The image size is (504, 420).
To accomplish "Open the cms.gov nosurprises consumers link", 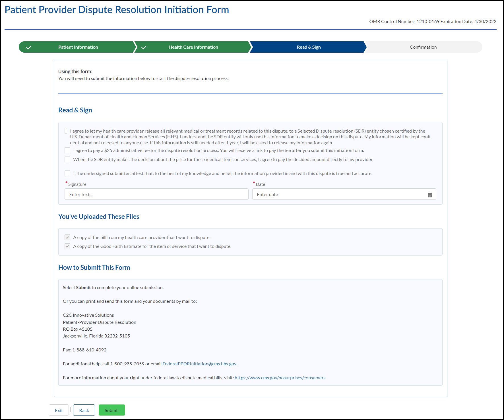I will [280, 378].
